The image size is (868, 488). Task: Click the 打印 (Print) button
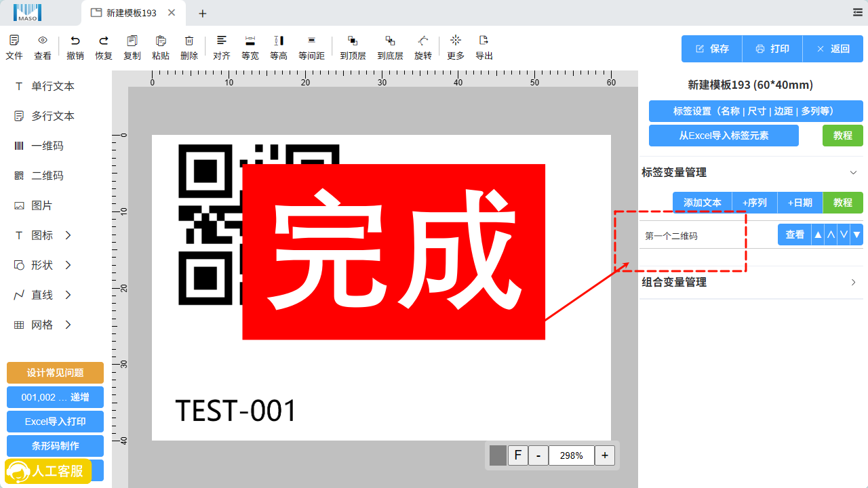[772, 49]
